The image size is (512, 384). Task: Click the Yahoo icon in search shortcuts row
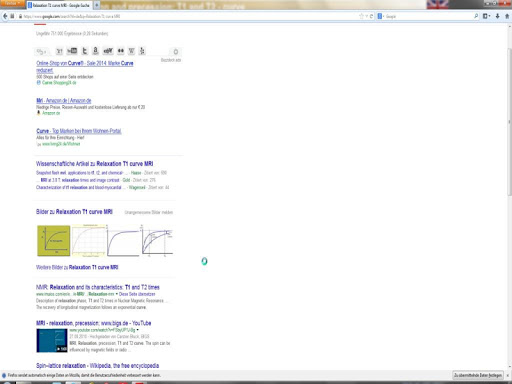point(59,51)
